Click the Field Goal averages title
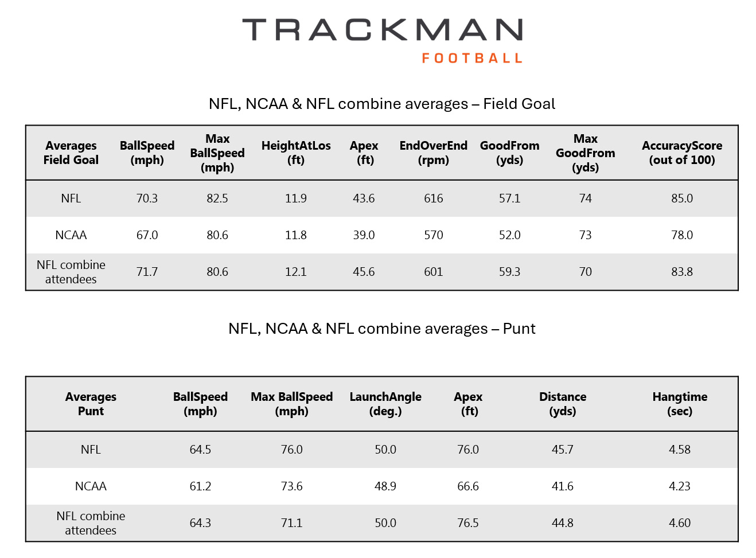The width and height of the screenshot is (756, 558). [x=382, y=104]
